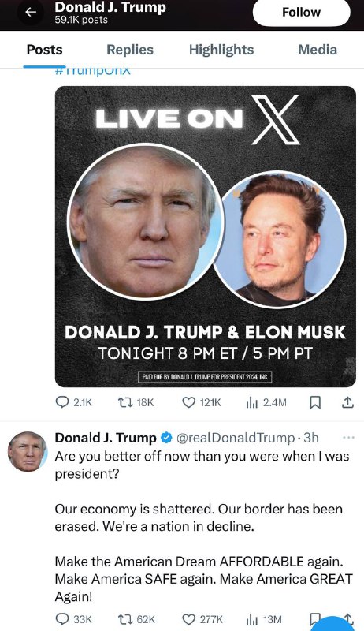
Task: Open the three-dot menu on the second post
Action: pos(348,438)
